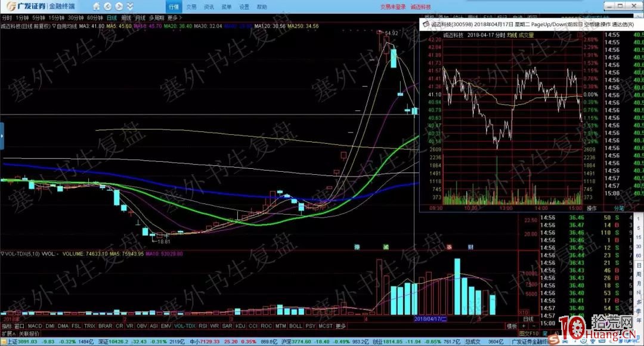644x346 pixels.
Task: Switch to 60分钟 period
Action: click(95, 18)
